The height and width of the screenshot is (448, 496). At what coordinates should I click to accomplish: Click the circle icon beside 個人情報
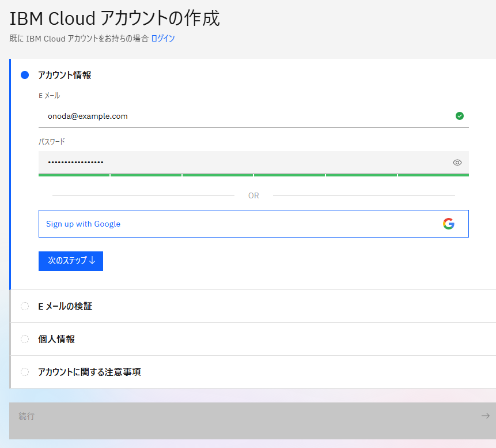pyautogui.click(x=24, y=339)
